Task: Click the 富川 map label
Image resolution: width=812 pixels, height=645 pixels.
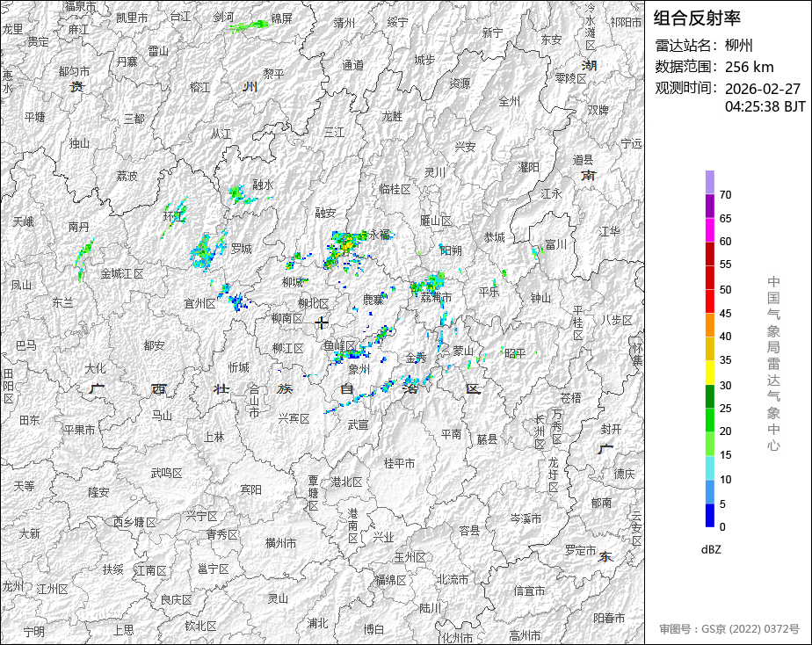Action: 556,244
